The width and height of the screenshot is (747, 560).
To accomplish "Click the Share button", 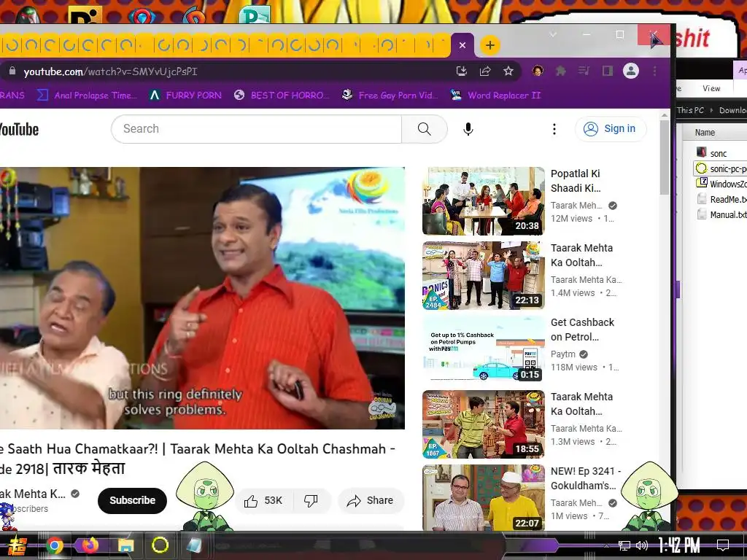I will [371, 500].
